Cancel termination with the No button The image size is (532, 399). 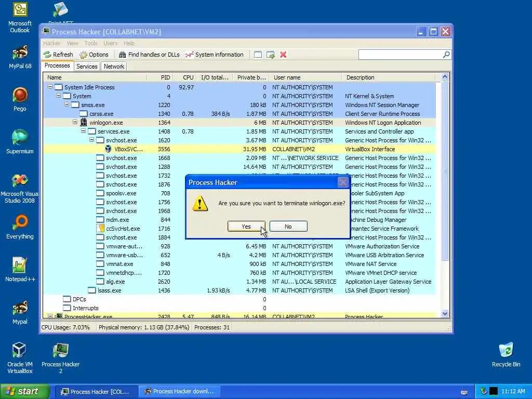click(x=288, y=227)
